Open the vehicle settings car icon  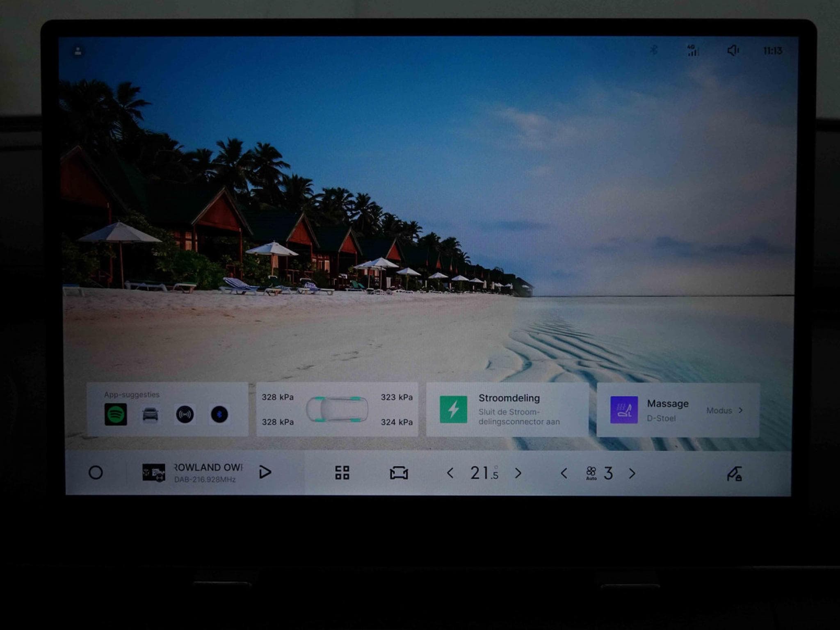(x=399, y=473)
